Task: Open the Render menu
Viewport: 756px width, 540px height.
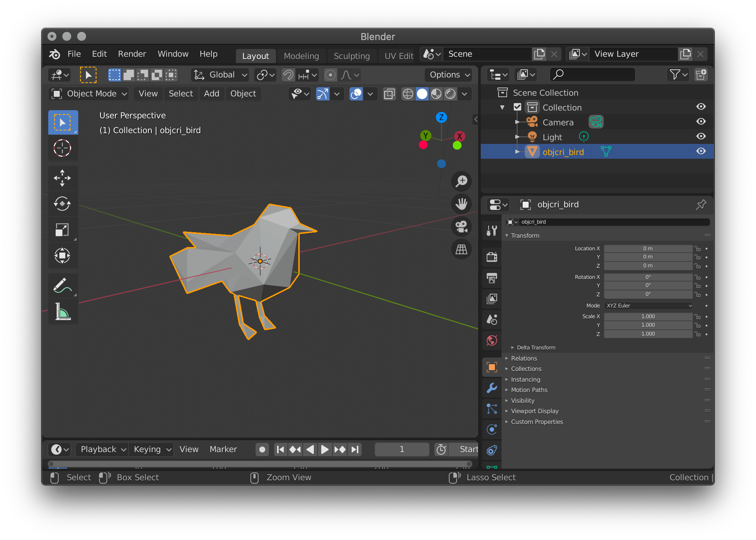Action: click(132, 54)
